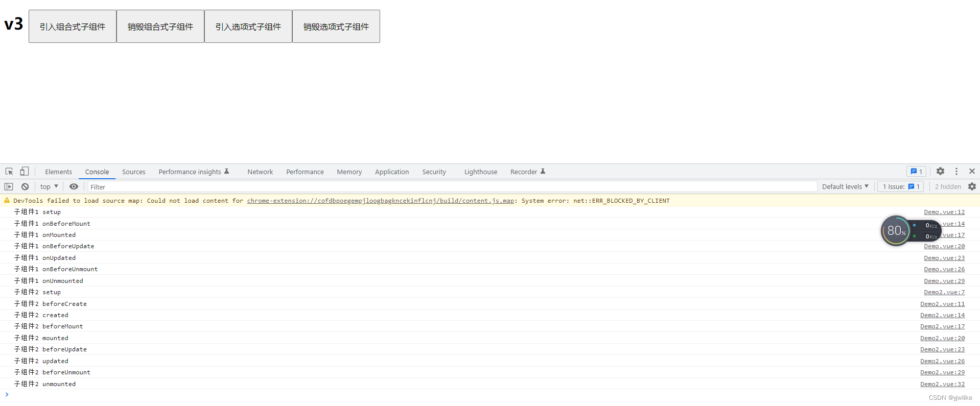Click log line 子组件2 created

tap(41, 315)
